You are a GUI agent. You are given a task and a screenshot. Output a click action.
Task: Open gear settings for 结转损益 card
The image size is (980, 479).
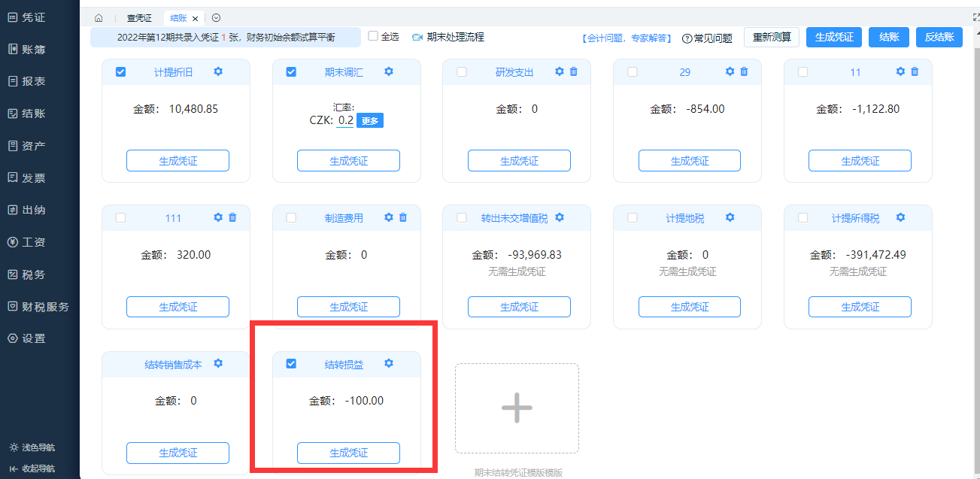[389, 363]
